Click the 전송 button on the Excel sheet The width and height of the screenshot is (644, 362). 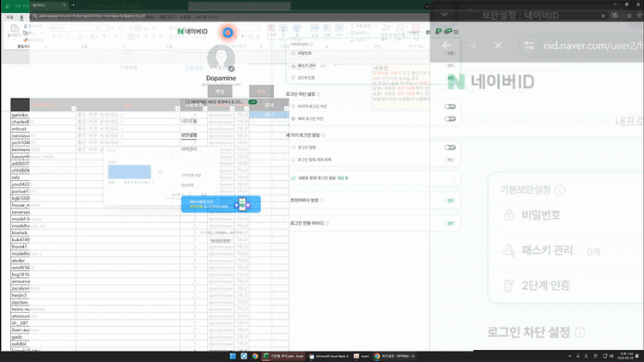point(262,91)
